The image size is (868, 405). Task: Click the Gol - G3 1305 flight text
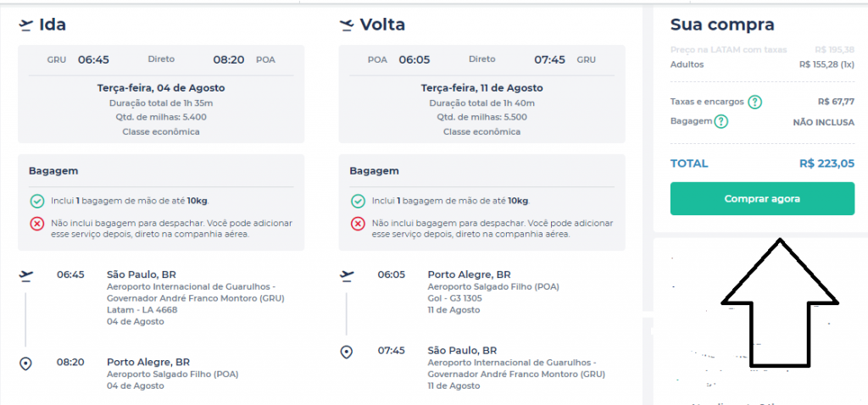tap(455, 298)
